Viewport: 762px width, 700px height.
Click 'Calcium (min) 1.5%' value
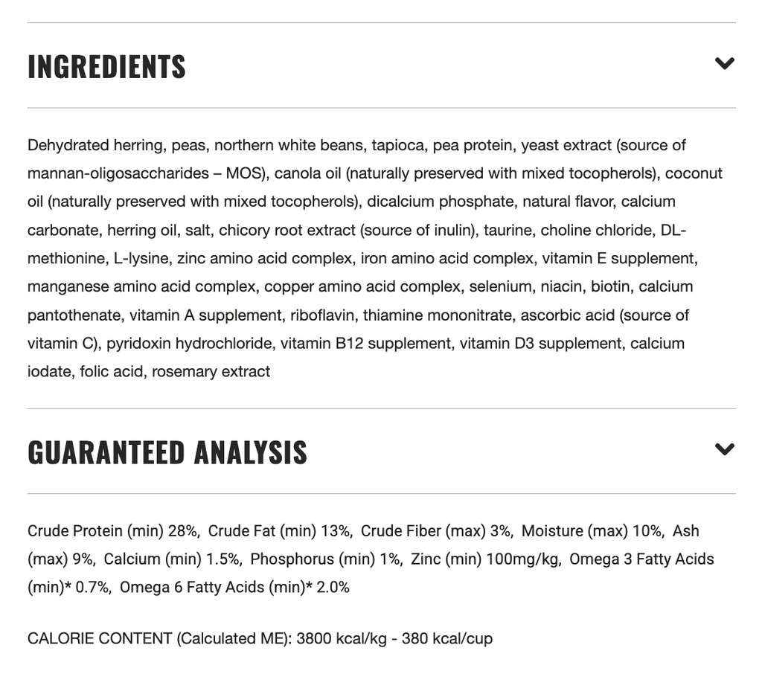(171, 559)
